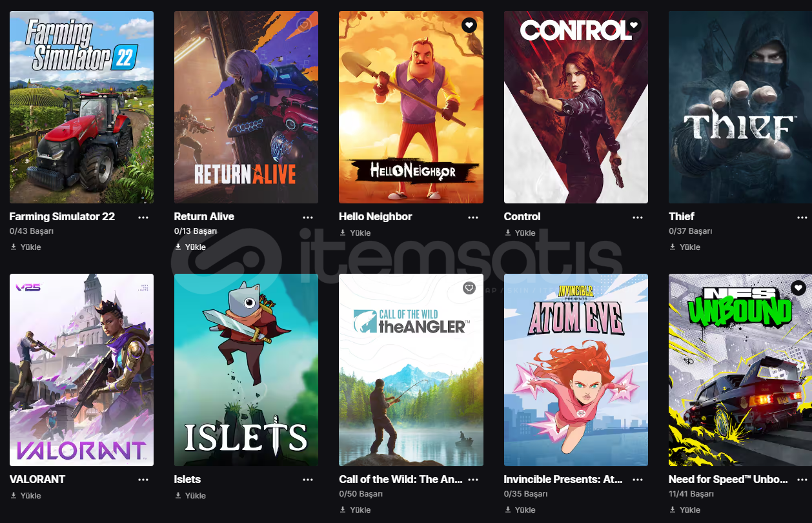Click Yükle under Control
This screenshot has height=523, width=812.
click(x=525, y=232)
